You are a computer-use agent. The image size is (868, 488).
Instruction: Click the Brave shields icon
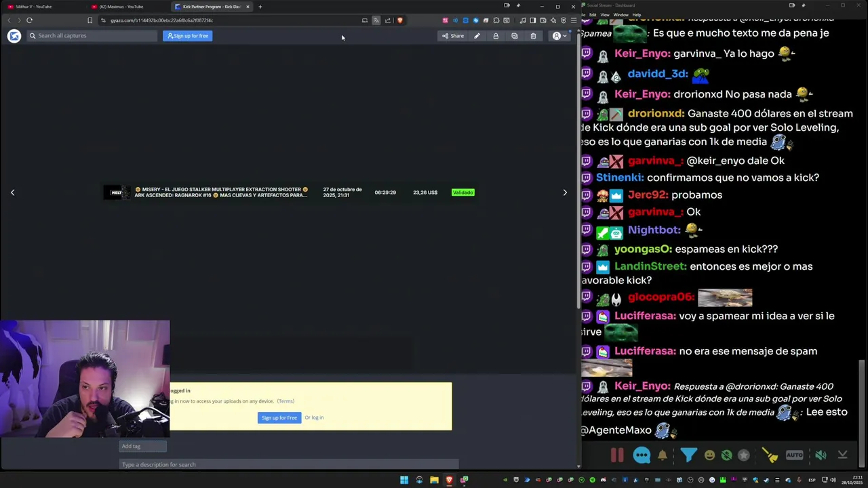[399, 20]
